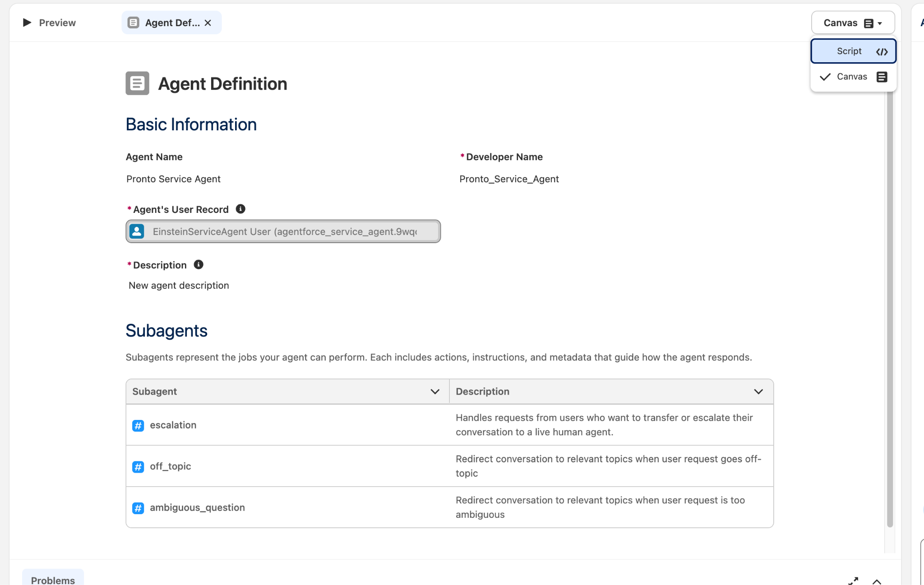The width and height of the screenshot is (924, 585).
Task: Open the Subagent column header menu
Action: point(435,392)
